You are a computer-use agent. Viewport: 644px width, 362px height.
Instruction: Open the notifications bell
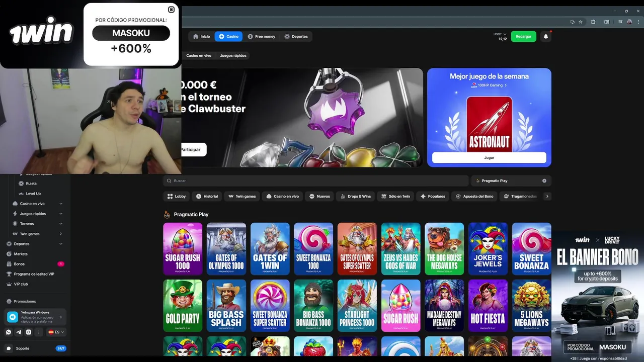pyautogui.click(x=546, y=36)
